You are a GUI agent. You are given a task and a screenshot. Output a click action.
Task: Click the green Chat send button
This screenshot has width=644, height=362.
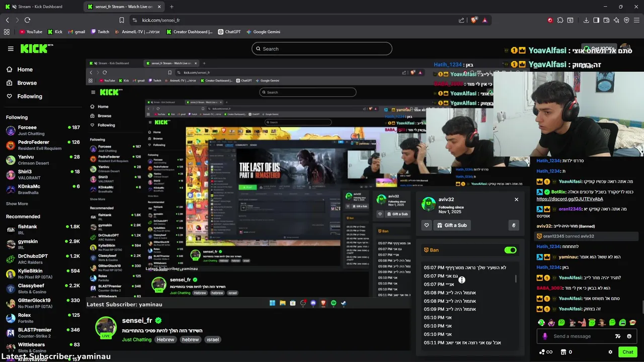627,352
